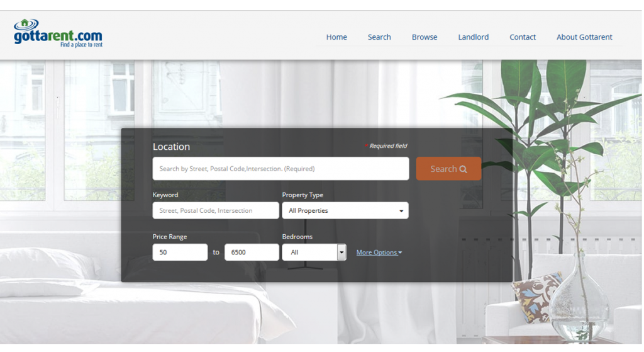Open the Bedrooms dropdown
The height and width of the screenshot is (352, 644).
(x=314, y=252)
